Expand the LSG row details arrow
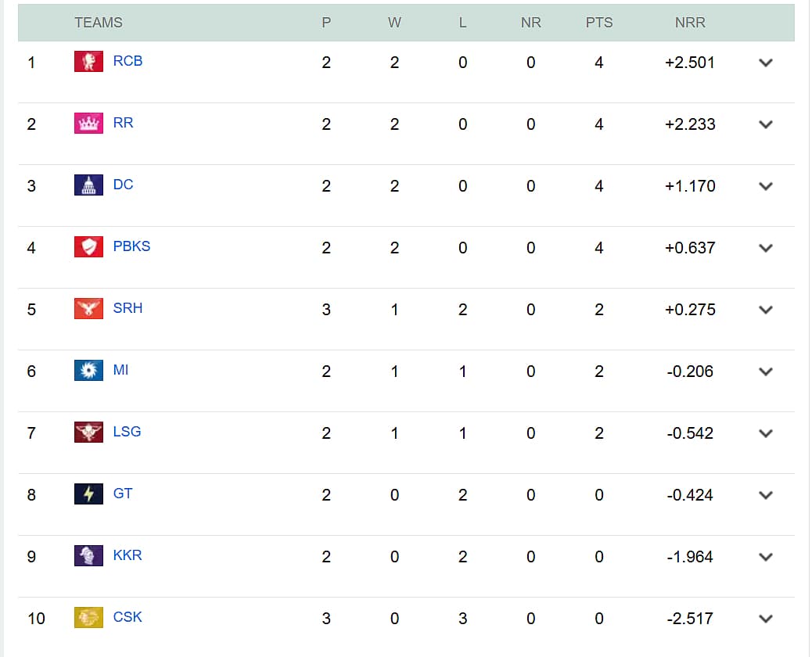 (765, 433)
